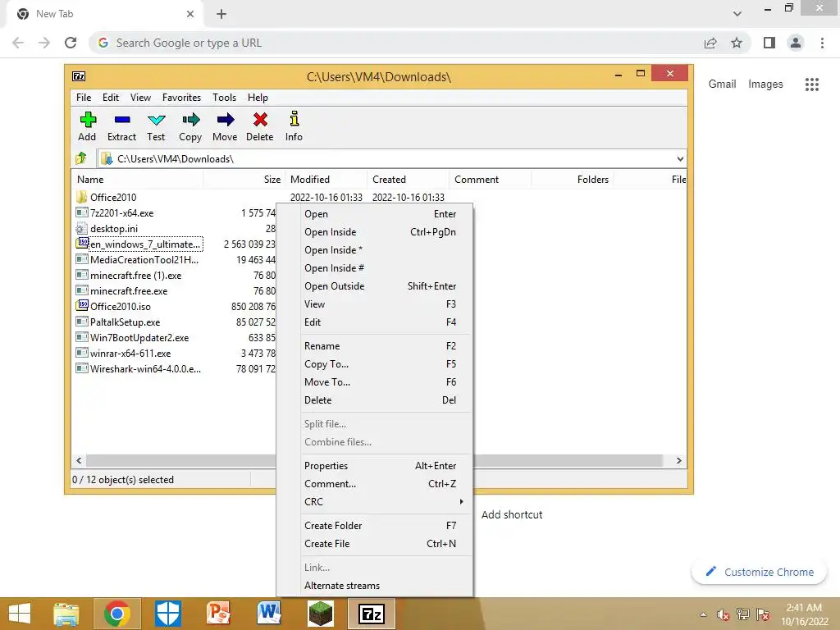Viewport: 840px width, 630px height.
Task: Select Wireshark-win64-4.0.0.e... file
Action: click(x=145, y=368)
